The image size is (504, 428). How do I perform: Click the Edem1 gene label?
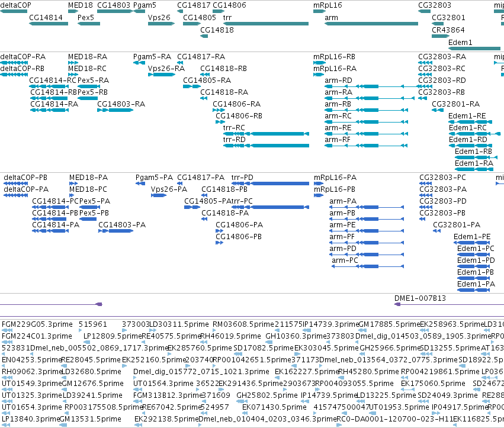pyautogui.click(x=460, y=43)
